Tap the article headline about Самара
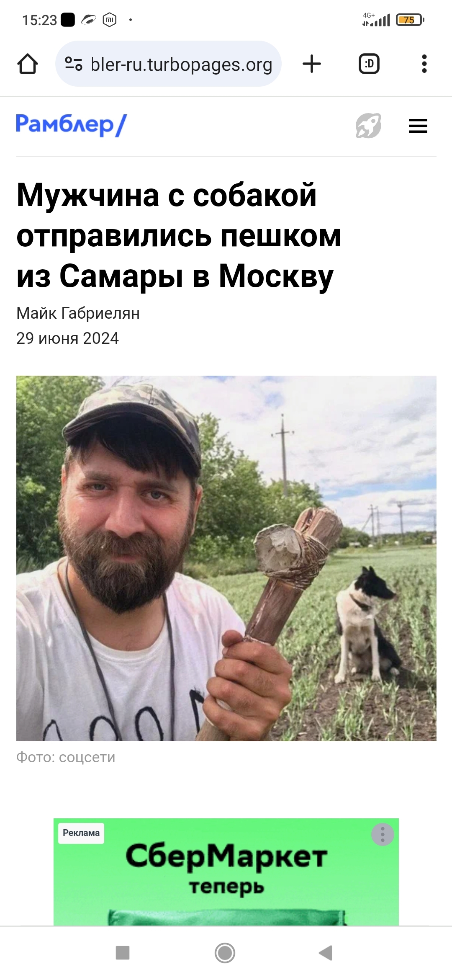 click(x=179, y=236)
